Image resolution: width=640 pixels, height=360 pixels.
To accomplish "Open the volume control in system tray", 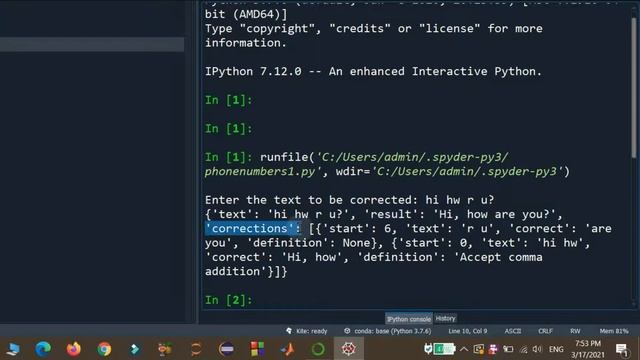I will 537,349.
